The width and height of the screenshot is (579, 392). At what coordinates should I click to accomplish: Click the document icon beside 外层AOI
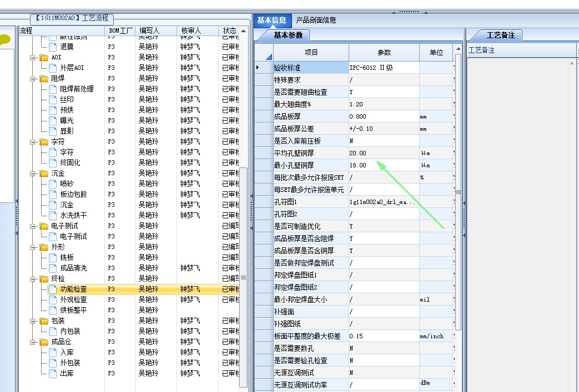(53, 68)
